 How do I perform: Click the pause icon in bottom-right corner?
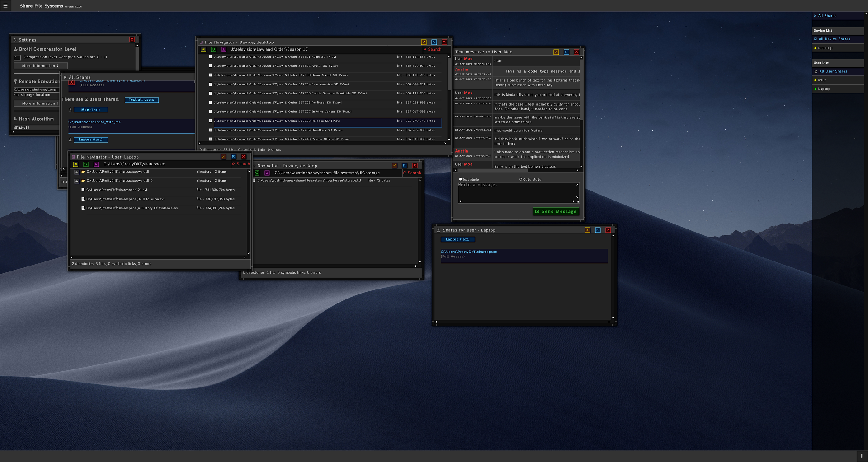tap(862, 456)
